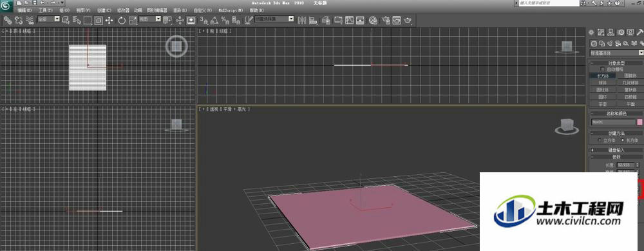Toggle the 3D Snaps button
The height and width of the screenshot is (251, 644).
click(x=204, y=20)
